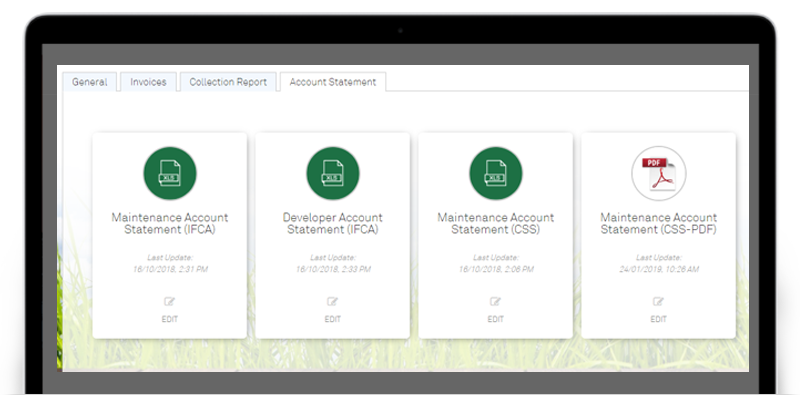Viewport: 800px width, 395px height.
Task: Switch to the Invoices tab
Action: coord(148,82)
